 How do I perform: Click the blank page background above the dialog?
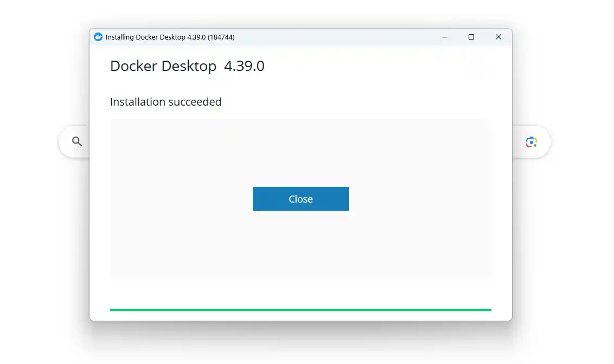tap(300, 14)
